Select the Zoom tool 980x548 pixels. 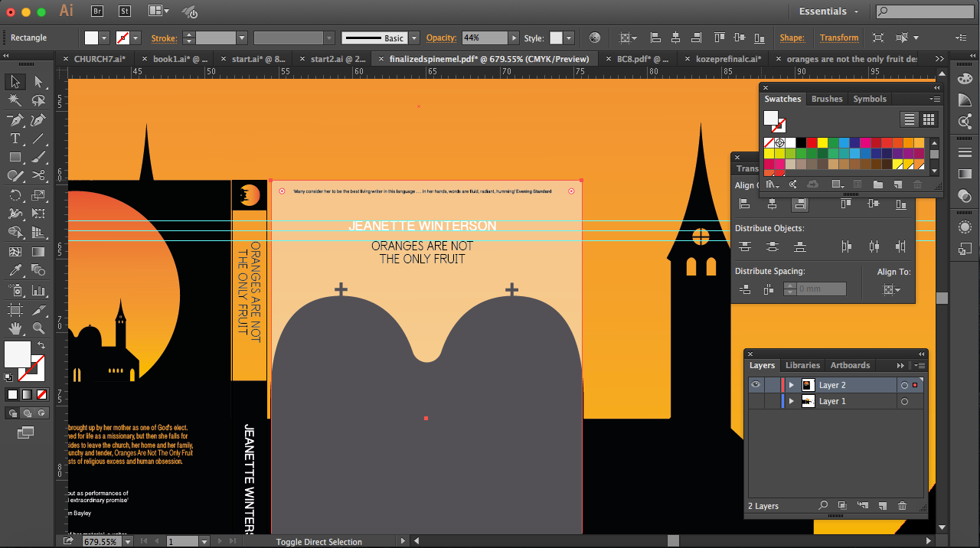pos(38,328)
